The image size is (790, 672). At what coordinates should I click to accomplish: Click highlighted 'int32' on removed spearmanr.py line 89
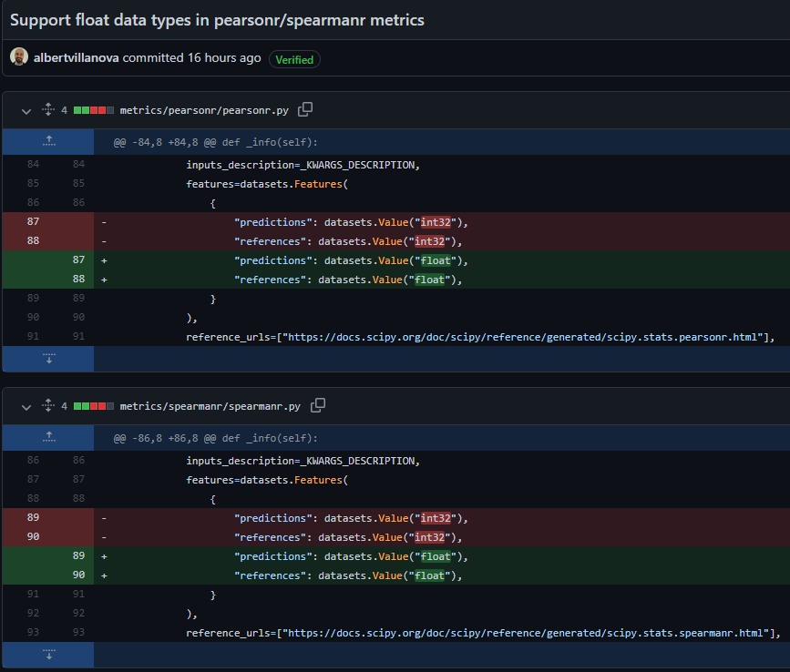(x=436, y=518)
